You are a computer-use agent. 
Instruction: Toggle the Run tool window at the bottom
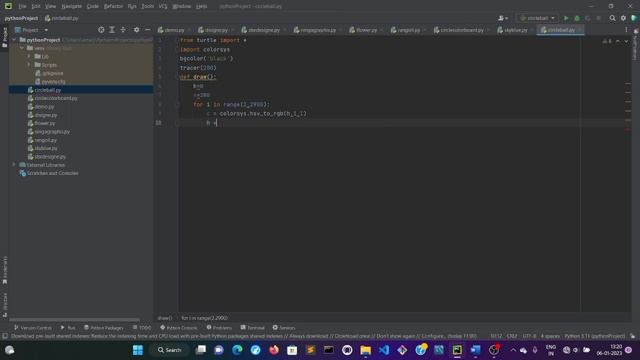pyautogui.click(x=68, y=328)
